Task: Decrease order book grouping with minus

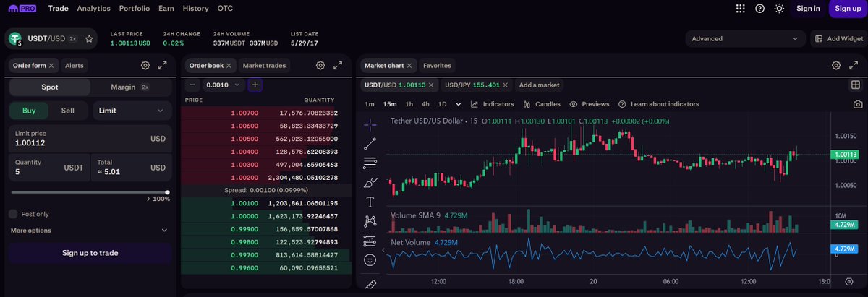Action: point(193,85)
